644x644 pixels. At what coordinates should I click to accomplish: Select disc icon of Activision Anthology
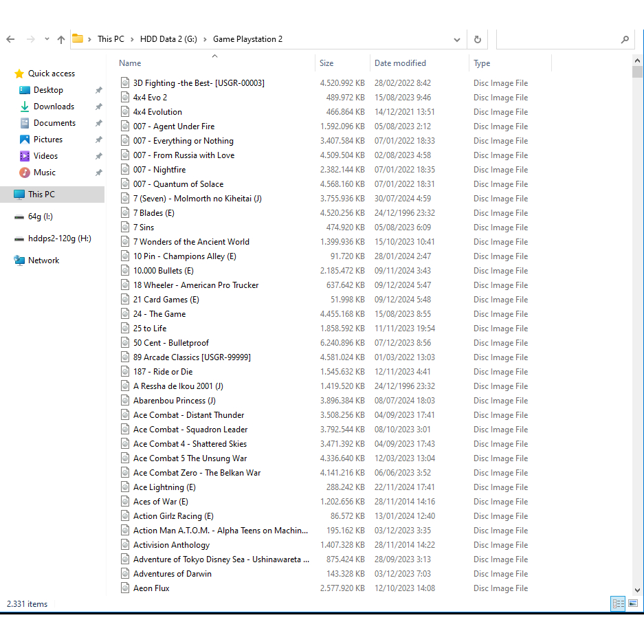(x=125, y=544)
